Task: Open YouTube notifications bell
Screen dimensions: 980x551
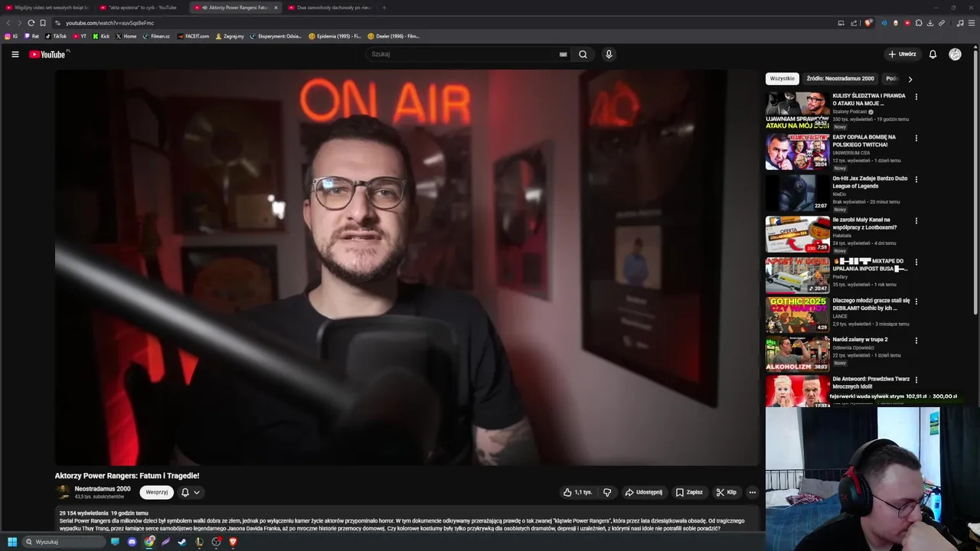Action: [933, 54]
